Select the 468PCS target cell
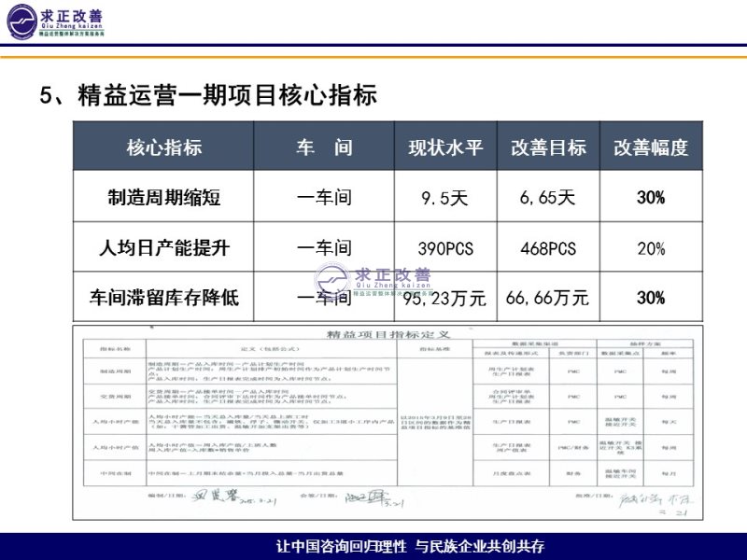The height and width of the screenshot is (560, 747). point(548,249)
